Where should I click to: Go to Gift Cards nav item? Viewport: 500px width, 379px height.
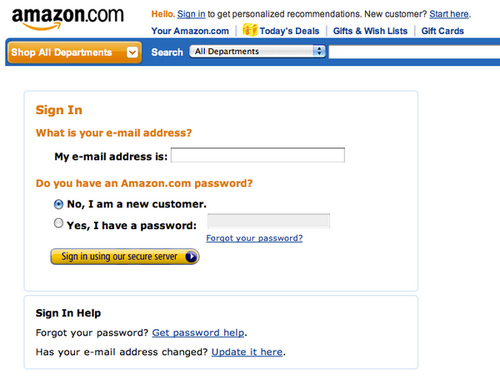[x=442, y=31]
